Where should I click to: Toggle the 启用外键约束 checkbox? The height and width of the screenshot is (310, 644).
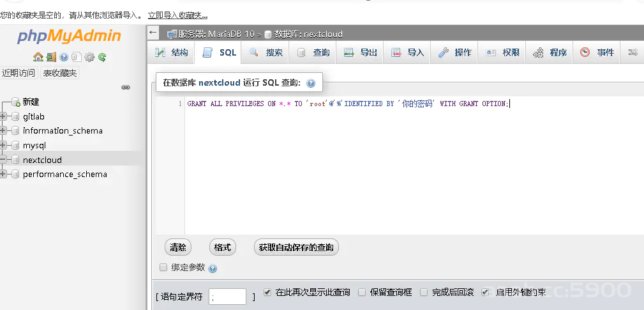[x=485, y=292]
